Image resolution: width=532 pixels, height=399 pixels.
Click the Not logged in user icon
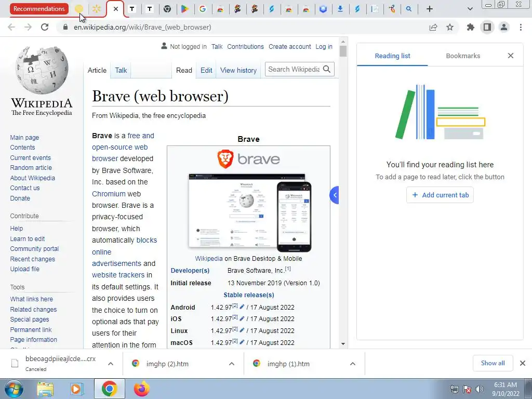click(x=164, y=46)
